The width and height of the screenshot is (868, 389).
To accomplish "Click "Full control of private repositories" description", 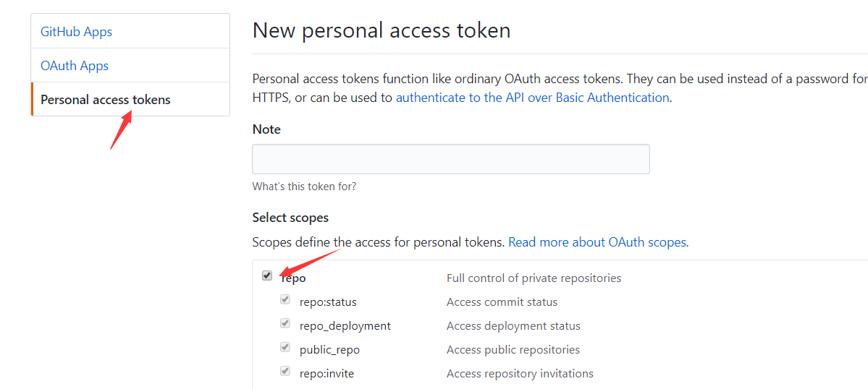I will point(534,278).
